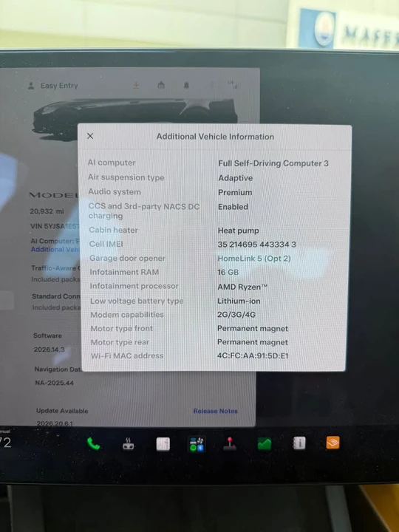The height and width of the screenshot is (532, 399).
Task: Tap the 'Additional Vehicle Information' dialog title
Action: coord(215,137)
